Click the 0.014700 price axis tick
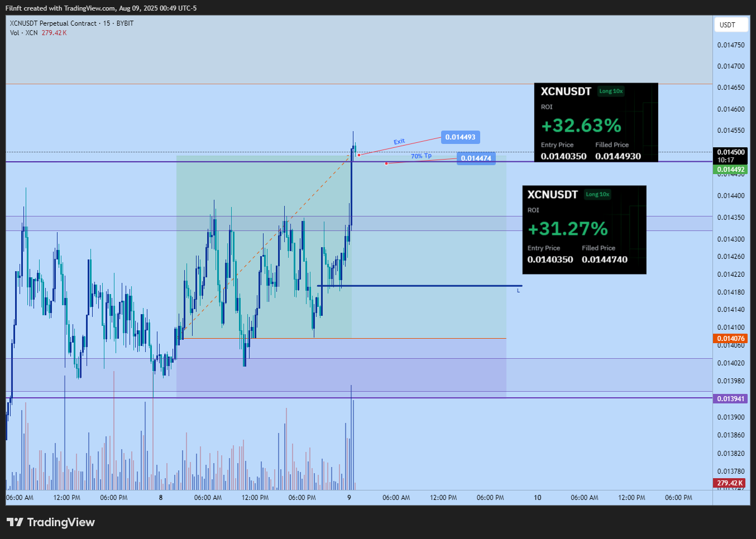Screen dimensions: 756x539 tap(731, 66)
